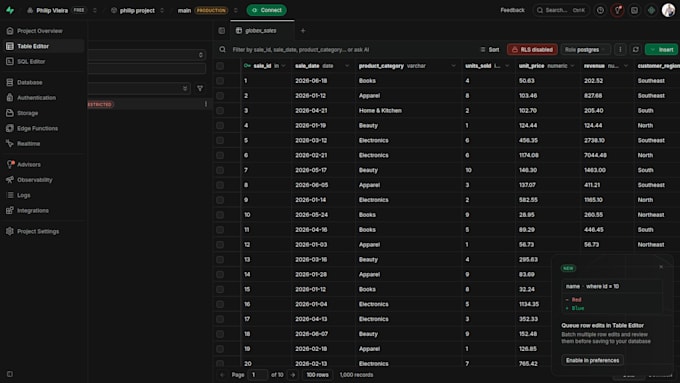This screenshot has height=383, width=680.
Task: Select the checkbox for row with sale_id 7
Action: point(220,170)
